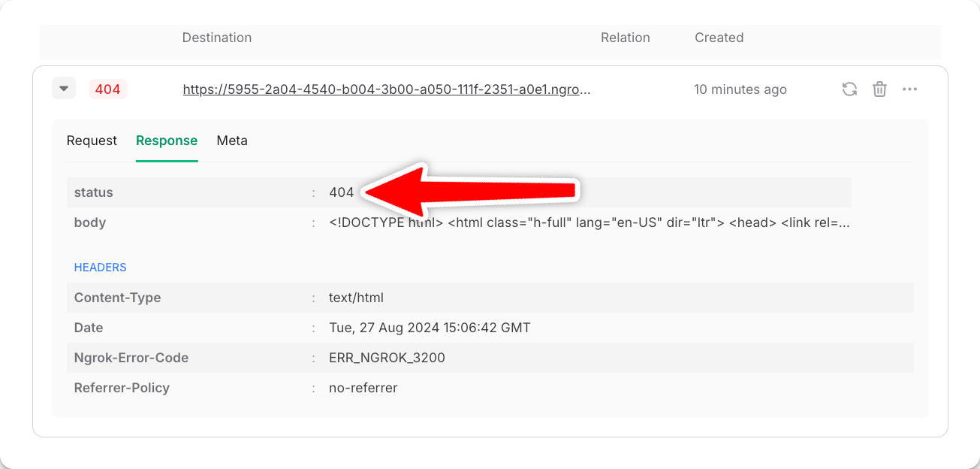Image resolution: width=980 pixels, height=469 pixels.
Task: Click the status row value 404
Action: (341, 192)
